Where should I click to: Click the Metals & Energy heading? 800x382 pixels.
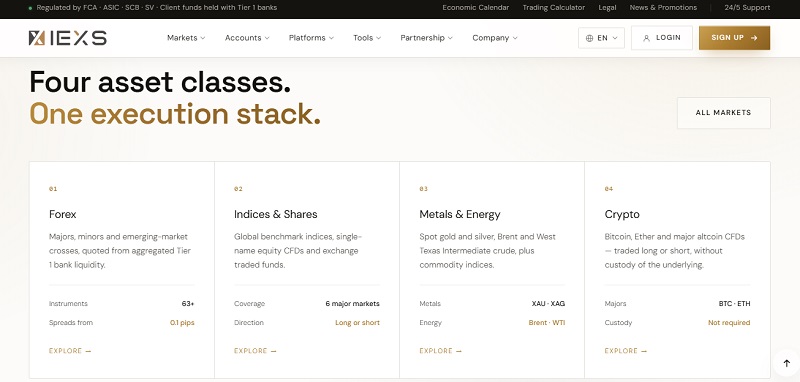point(460,214)
